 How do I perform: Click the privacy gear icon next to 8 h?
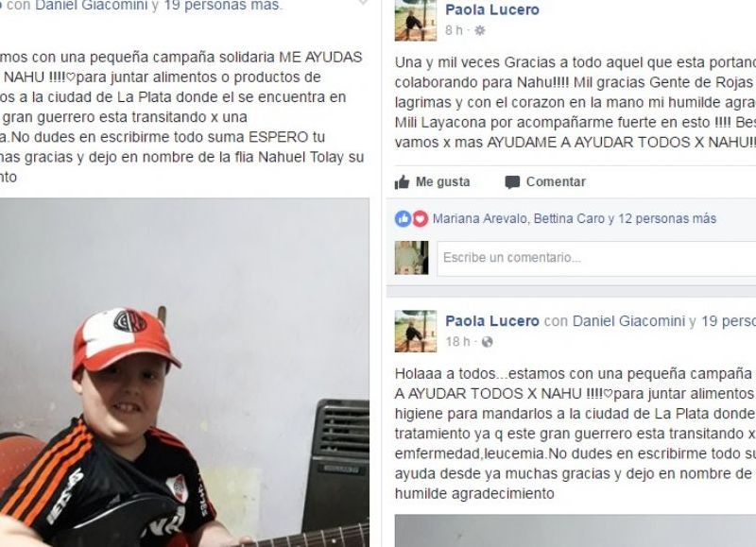point(480,31)
